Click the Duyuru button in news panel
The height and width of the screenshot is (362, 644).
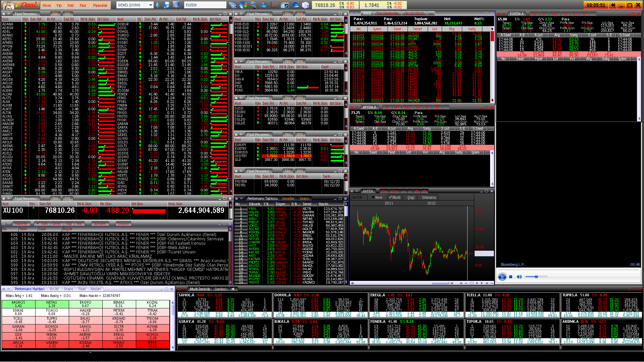point(123,224)
